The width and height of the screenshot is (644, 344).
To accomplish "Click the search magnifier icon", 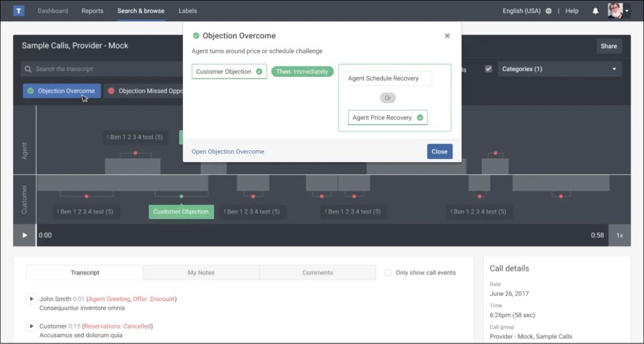I will [x=28, y=69].
